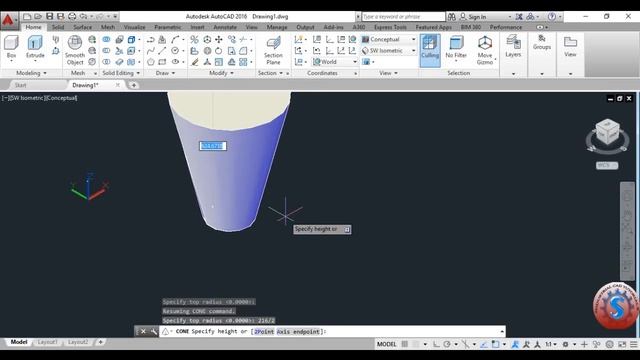Open the AutoCAD application menu (red A)
The height and width of the screenshot is (360, 640).
coord(9,20)
